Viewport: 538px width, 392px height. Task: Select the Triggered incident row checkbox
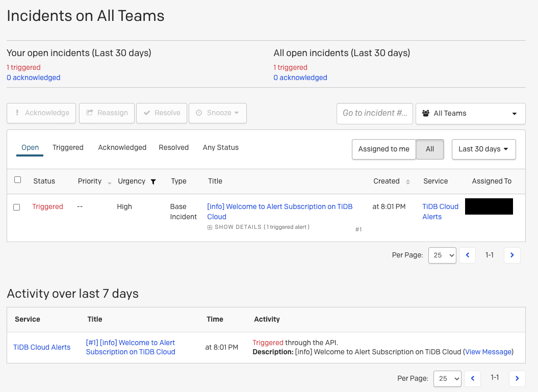[17, 207]
